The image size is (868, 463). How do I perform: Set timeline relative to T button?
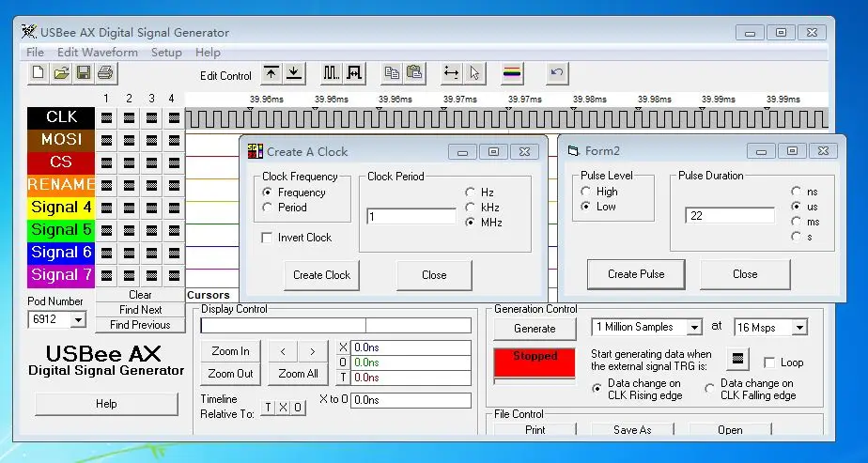268,408
